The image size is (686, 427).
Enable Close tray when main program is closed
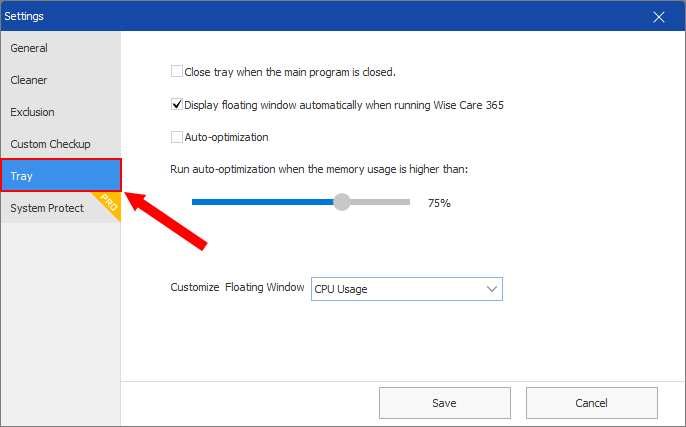point(177,71)
